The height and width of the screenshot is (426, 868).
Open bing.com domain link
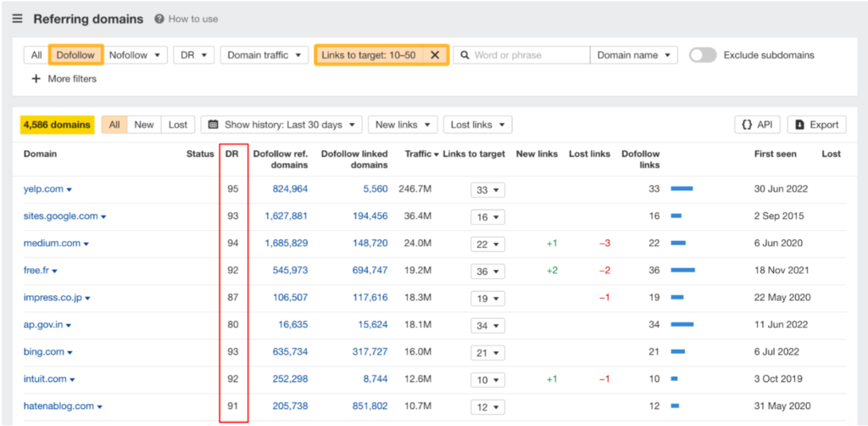44,352
